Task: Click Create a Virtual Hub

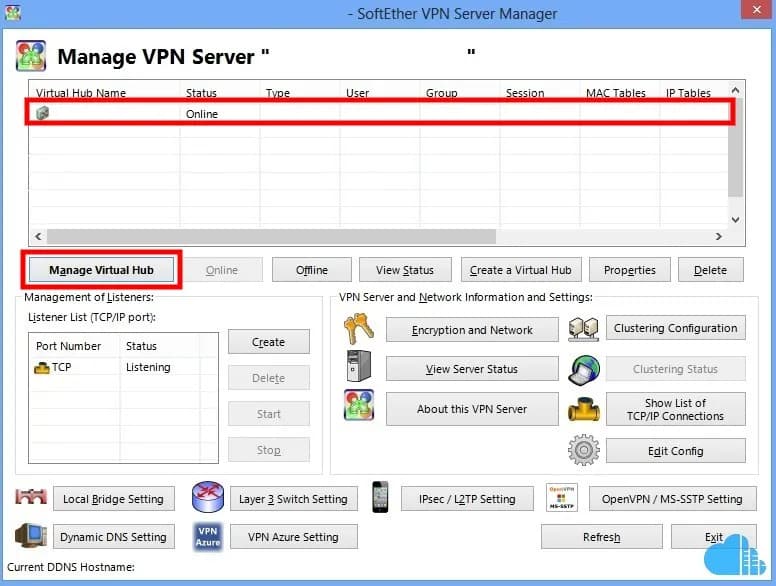Action: (521, 270)
